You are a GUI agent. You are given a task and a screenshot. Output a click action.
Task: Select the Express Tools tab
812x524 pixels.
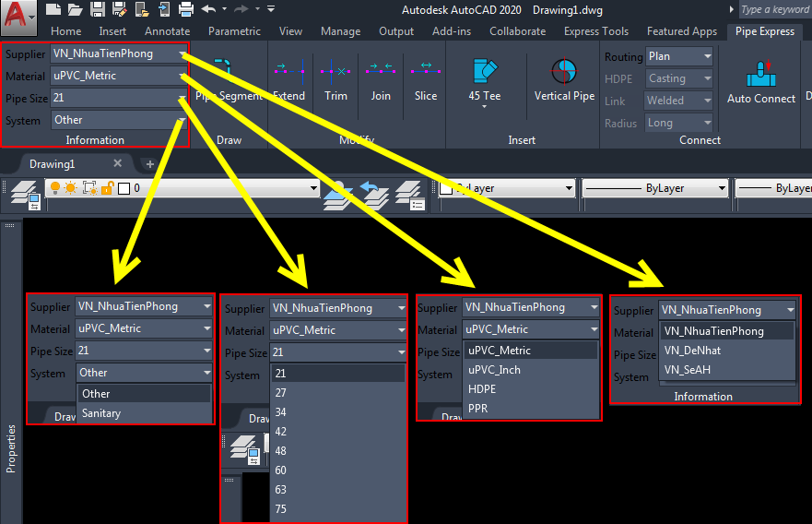coord(596,31)
